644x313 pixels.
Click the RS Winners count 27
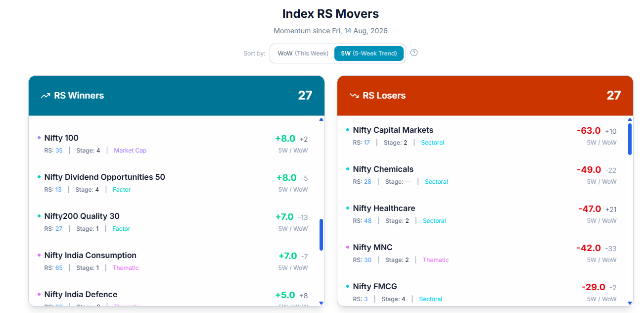(x=305, y=95)
